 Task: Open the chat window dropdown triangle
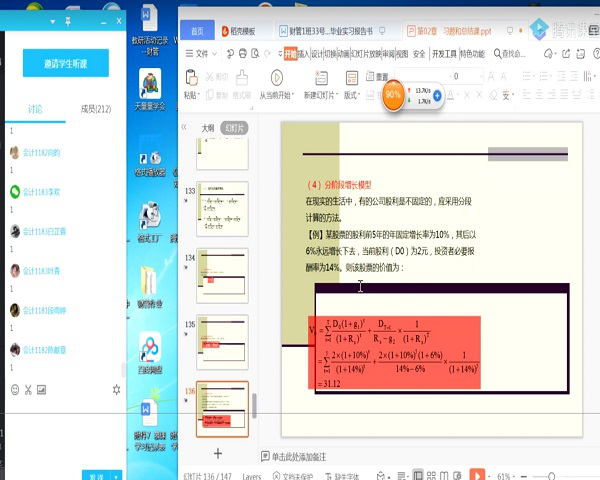point(52,21)
